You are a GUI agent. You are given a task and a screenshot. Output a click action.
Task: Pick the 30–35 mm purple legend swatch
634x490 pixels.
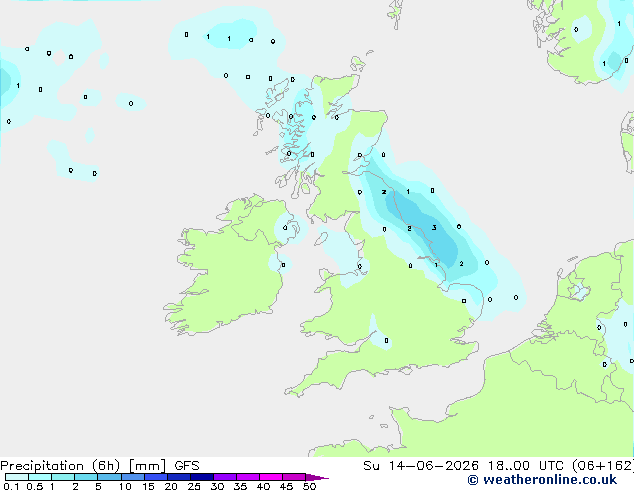(224, 477)
